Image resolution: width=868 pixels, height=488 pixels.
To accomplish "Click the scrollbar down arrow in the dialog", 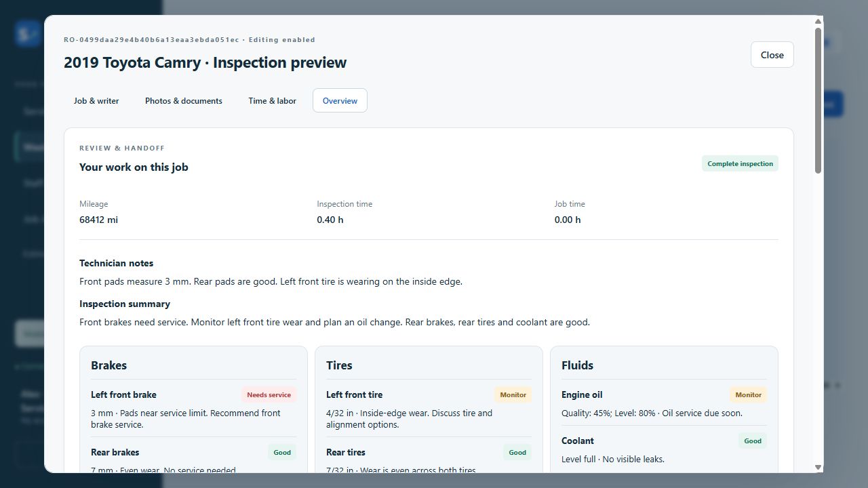I will (x=818, y=467).
